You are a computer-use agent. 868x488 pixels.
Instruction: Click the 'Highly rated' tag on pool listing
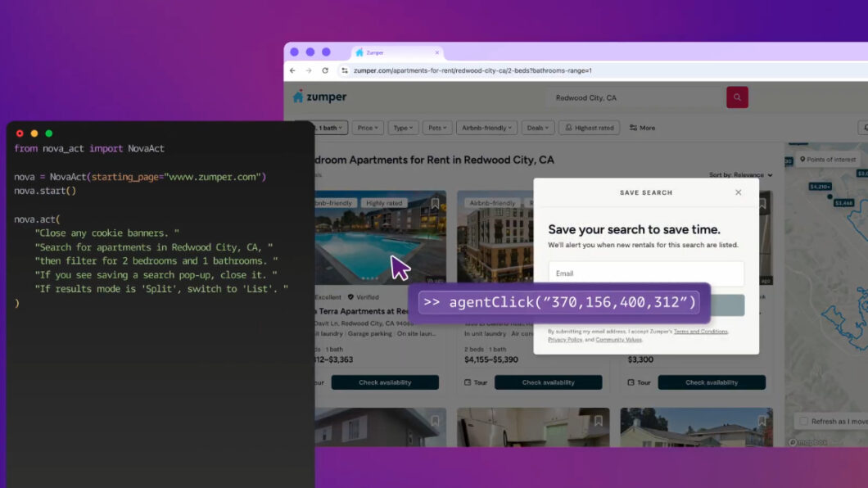tap(384, 203)
